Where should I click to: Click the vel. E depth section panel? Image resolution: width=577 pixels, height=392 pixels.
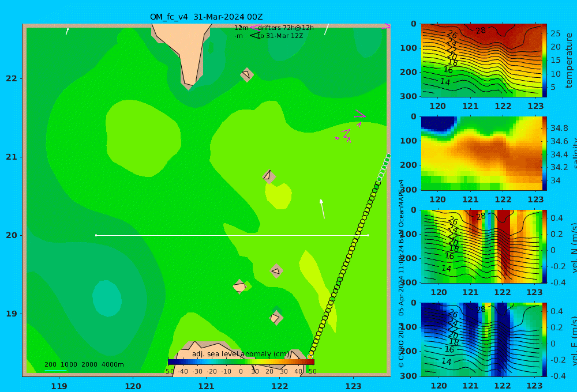[x=481, y=340]
